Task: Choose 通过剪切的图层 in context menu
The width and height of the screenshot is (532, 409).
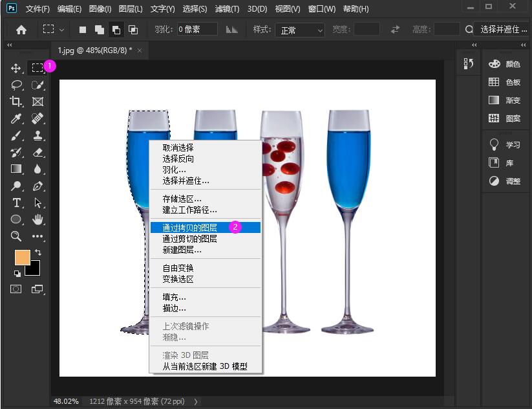Action: click(x=206, y=239)
